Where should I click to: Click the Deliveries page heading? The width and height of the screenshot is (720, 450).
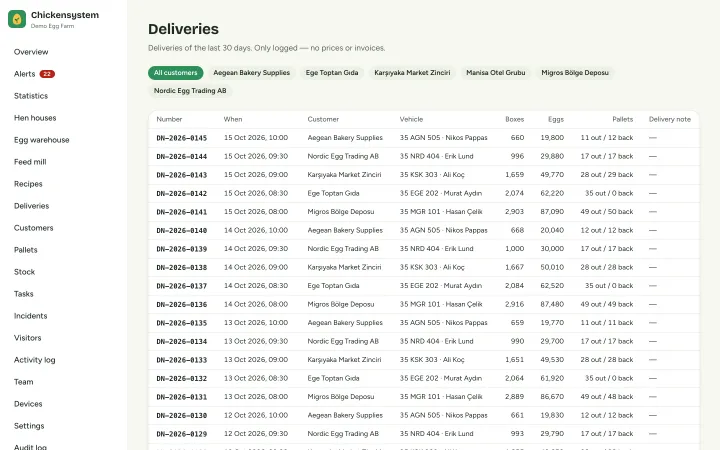coord(183,29)
